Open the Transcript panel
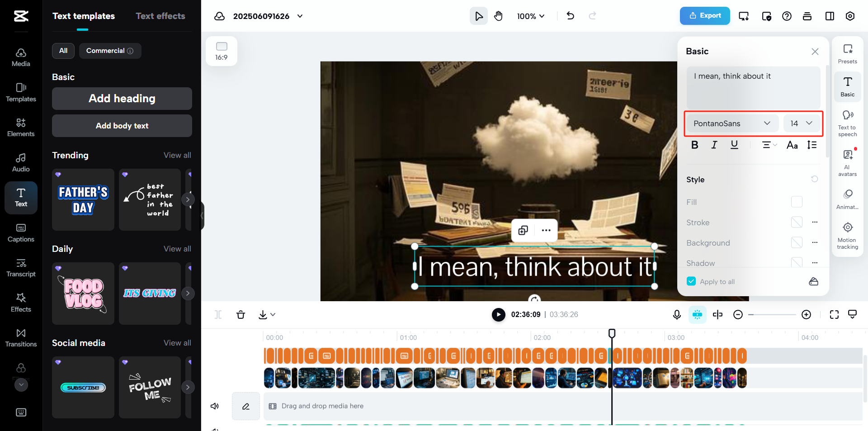 [x=21, y=268]
